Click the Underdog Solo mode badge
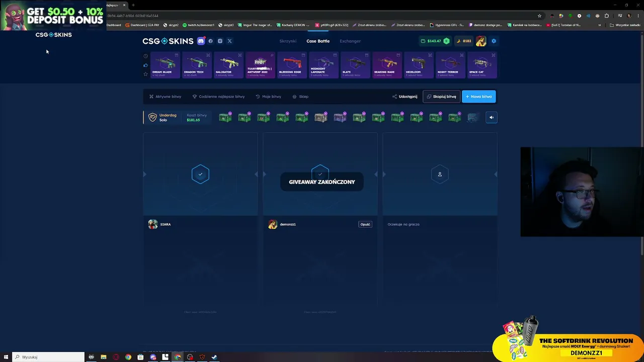 pyautogui.click(x=162, y=118)
